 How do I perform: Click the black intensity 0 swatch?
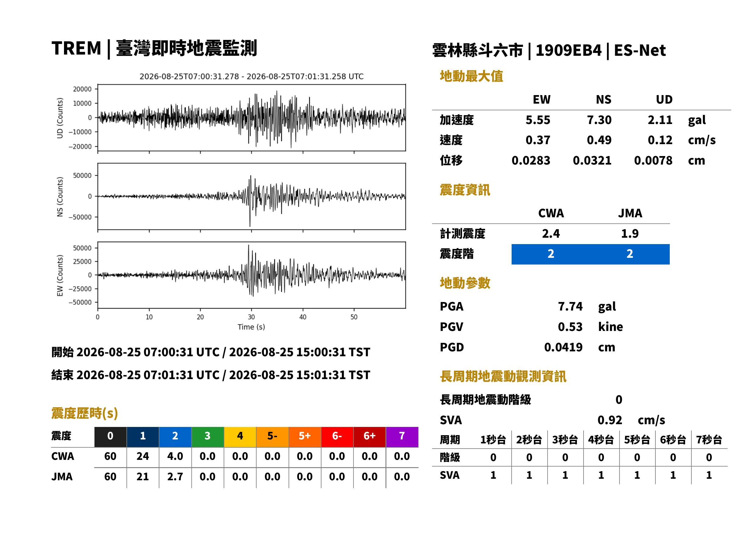(110, 437)
